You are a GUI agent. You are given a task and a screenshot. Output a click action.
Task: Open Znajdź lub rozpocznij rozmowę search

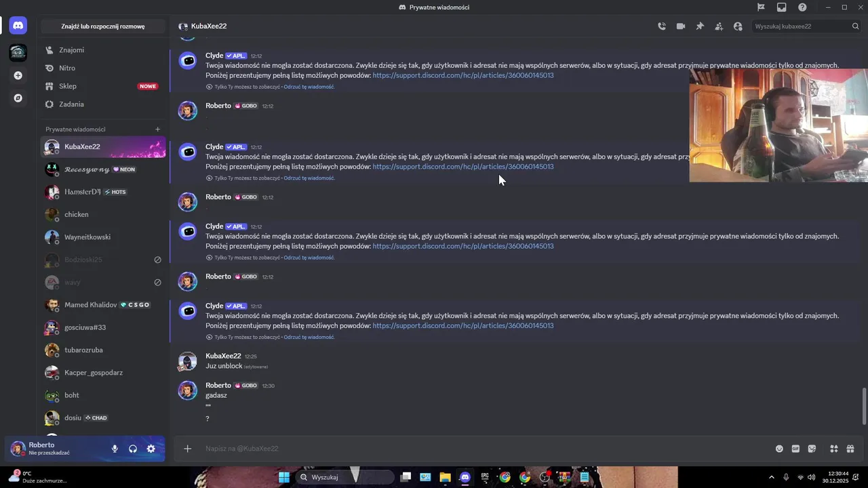[103, 26]
